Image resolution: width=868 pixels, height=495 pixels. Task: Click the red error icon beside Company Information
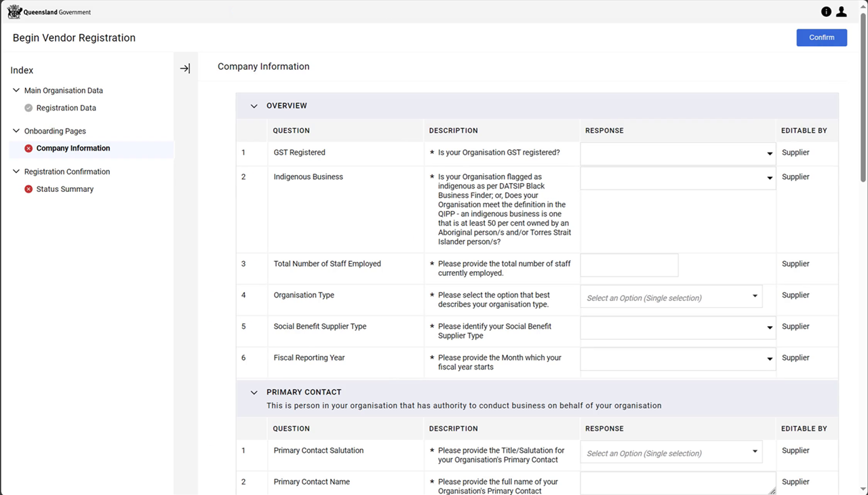[28, 148]
